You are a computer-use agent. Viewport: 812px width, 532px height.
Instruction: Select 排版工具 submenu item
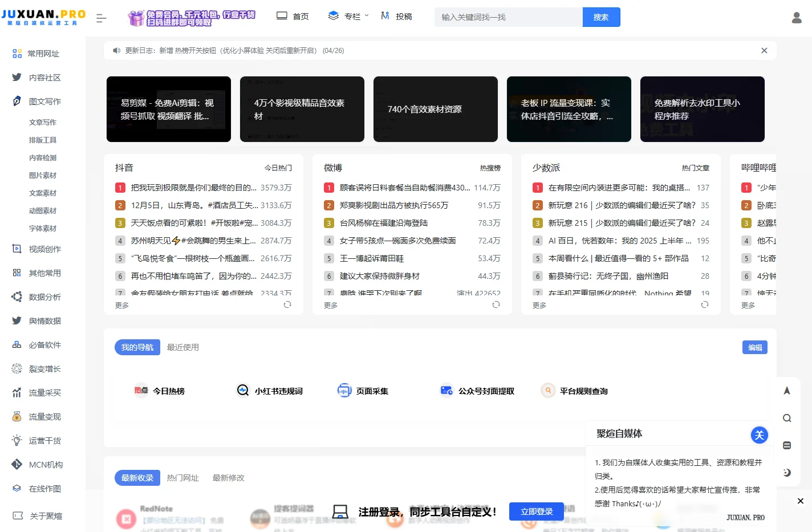pos(43,140)
